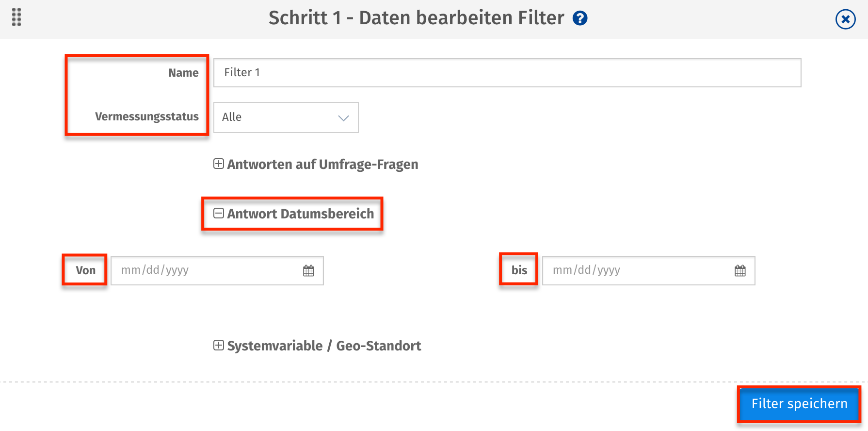This screenshot has height=431, width=868.
Task: Click the dialog title Schritt 1 - Daten bearbeiten Filter
Action: 418,17
